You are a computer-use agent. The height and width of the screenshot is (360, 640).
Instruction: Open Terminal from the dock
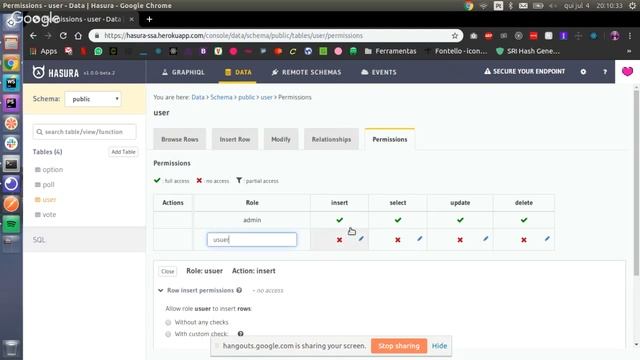point(11,164)
